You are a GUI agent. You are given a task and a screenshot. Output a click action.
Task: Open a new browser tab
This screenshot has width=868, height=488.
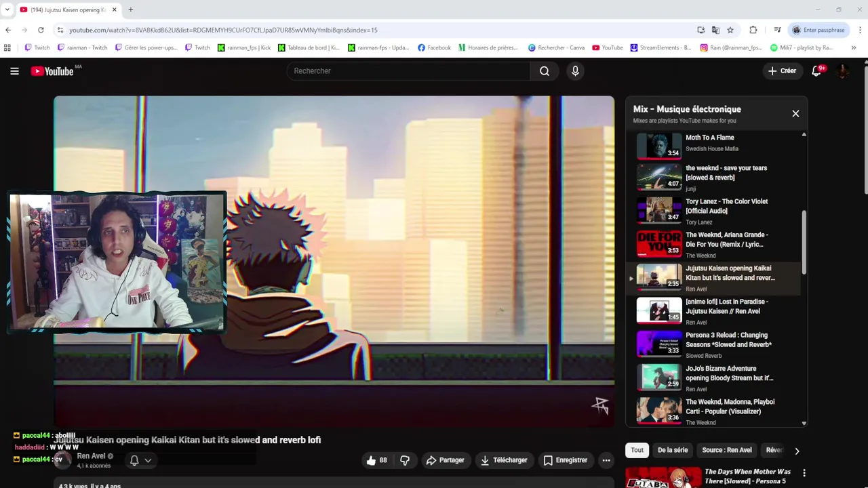[130, 9]
